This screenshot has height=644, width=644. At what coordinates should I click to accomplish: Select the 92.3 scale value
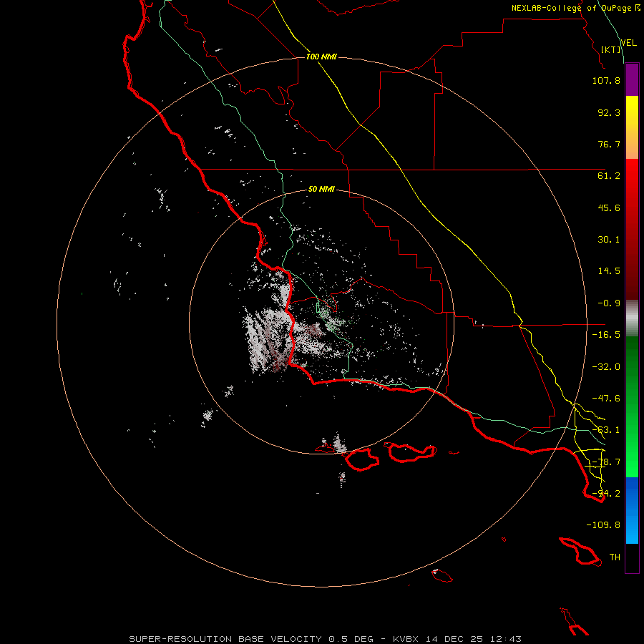(x=609, y=112)
